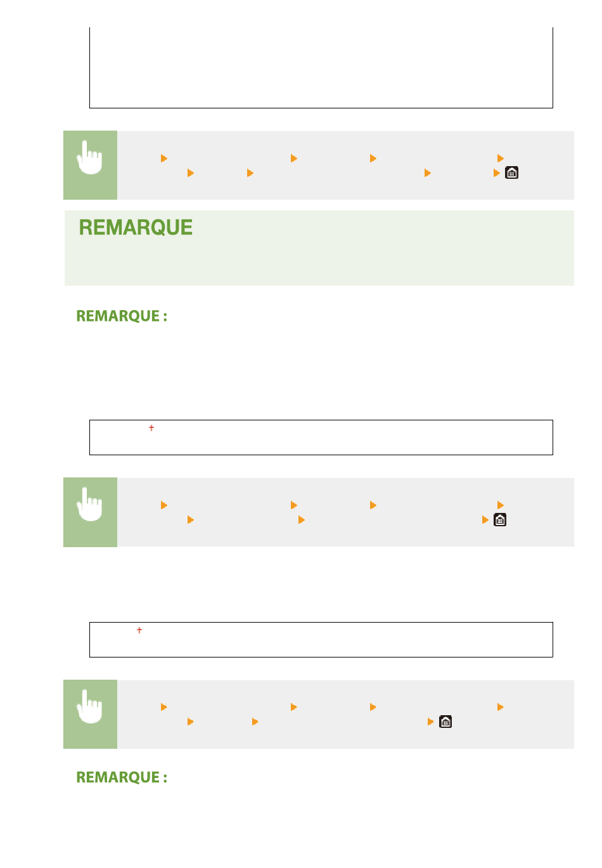
Task: Click the red dagger mark in the middle bordered box
Action: [x=151, y=428]
